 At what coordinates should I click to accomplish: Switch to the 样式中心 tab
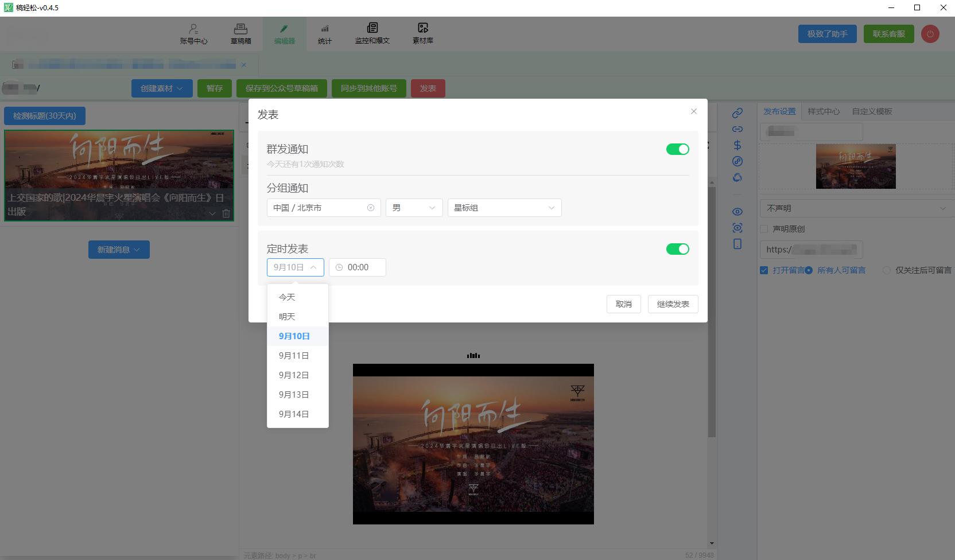coord(823,111)
